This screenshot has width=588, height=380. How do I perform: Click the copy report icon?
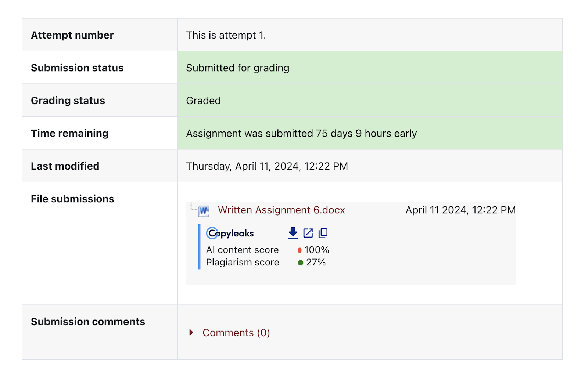[323, 232]
